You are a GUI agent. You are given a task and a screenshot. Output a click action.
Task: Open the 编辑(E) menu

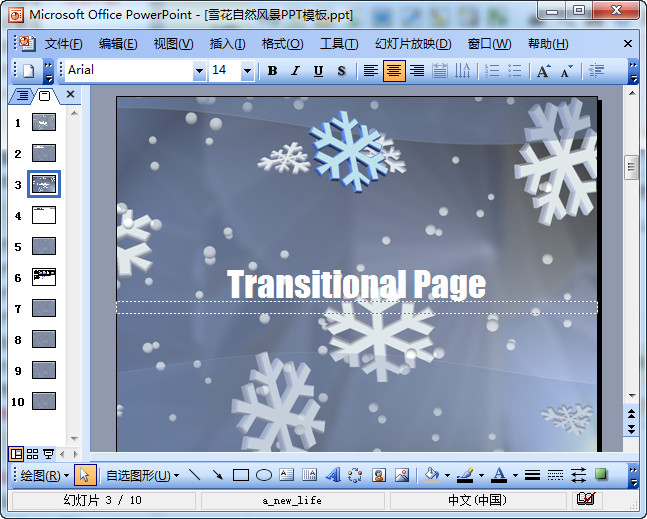point(118,44)
